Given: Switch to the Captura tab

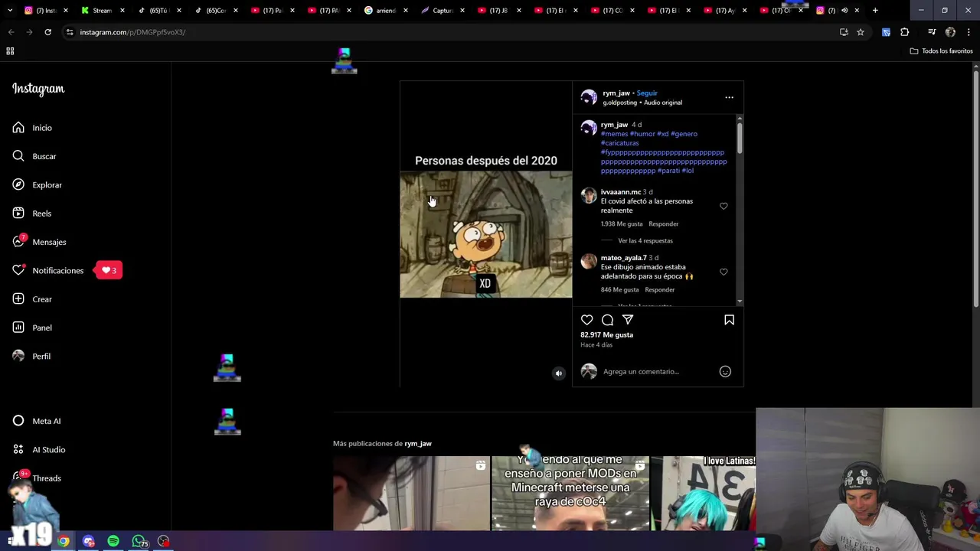Looking at the screenshot, I should coord(443,11).
